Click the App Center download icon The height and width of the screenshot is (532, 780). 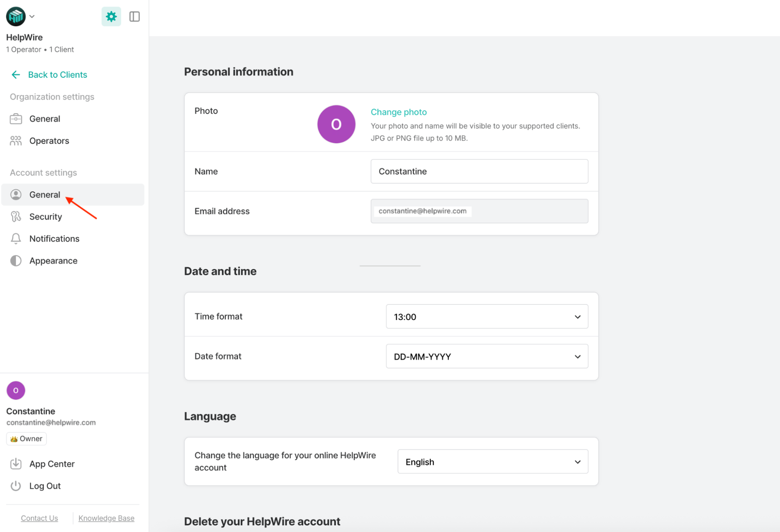pos(16,464)
